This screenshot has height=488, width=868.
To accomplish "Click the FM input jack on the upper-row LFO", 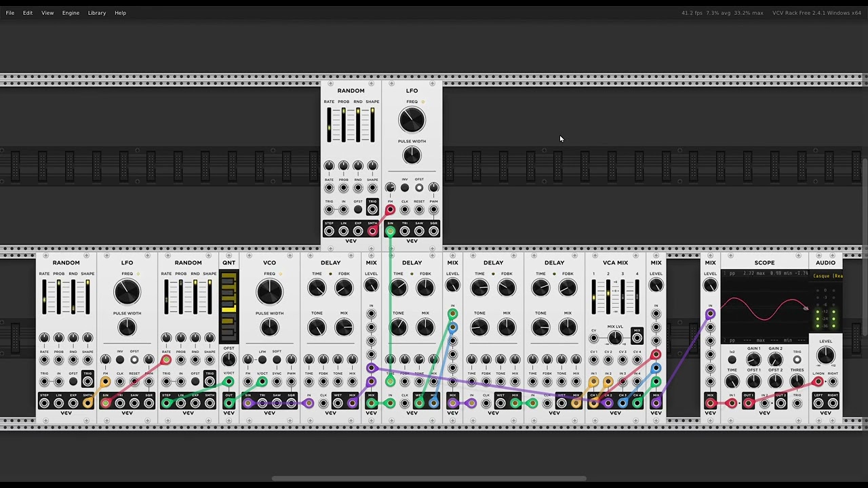I will tap(390, 209).
